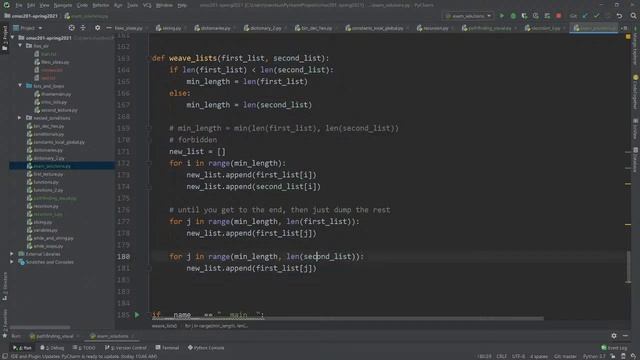This screenshot has height=360, width=640.
Task: Open Project panel settings gear
Action: click(x=97, y=28)
